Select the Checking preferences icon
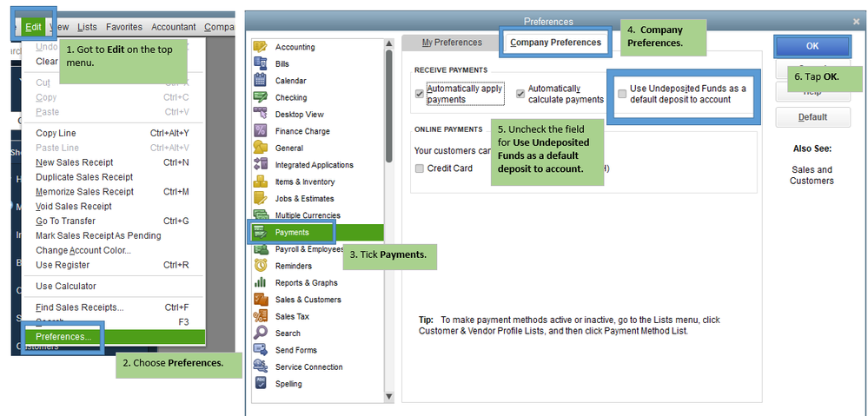The image size is (868, 416). [x=260, y=97]
